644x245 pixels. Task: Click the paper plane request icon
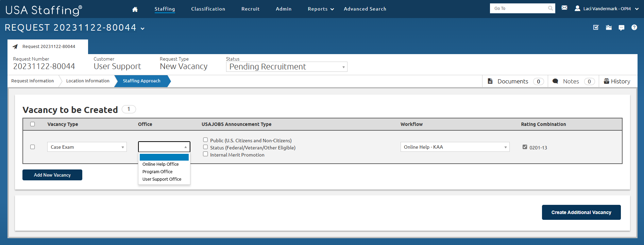click(15, 47)
